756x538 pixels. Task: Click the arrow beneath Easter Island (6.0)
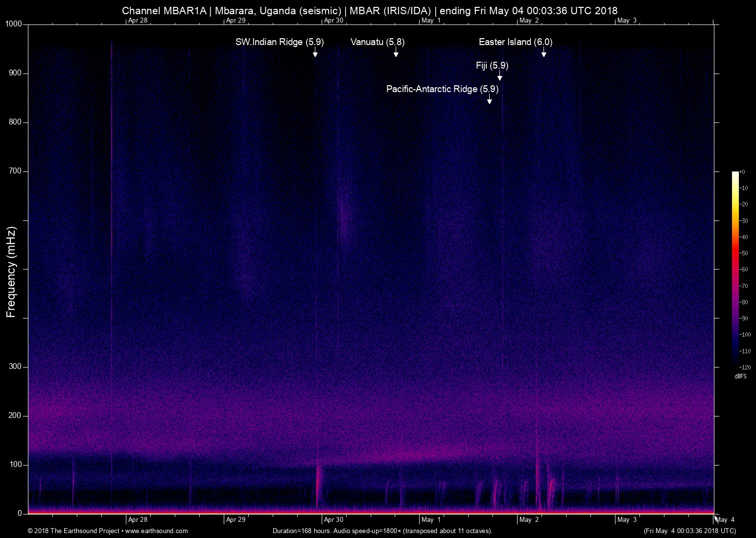point(543,53)
